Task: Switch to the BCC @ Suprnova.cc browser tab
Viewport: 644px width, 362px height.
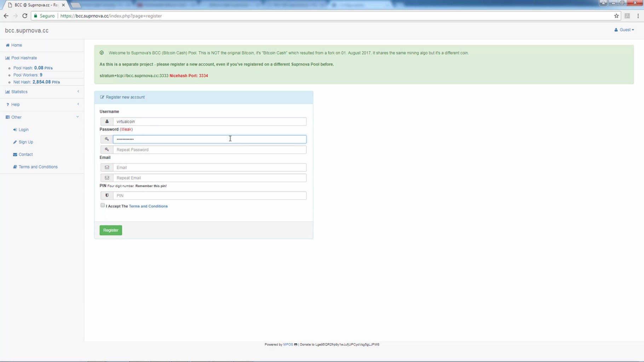Action: click(35, 5)
